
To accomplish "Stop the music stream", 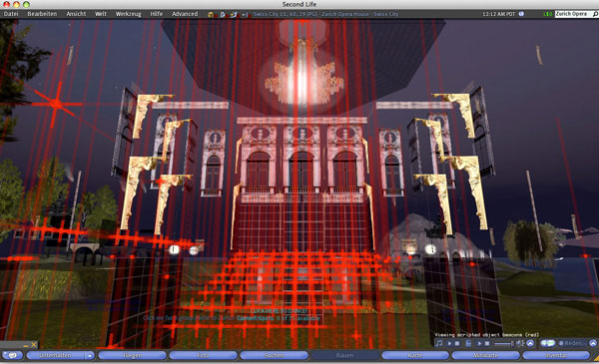I will 457,343.
